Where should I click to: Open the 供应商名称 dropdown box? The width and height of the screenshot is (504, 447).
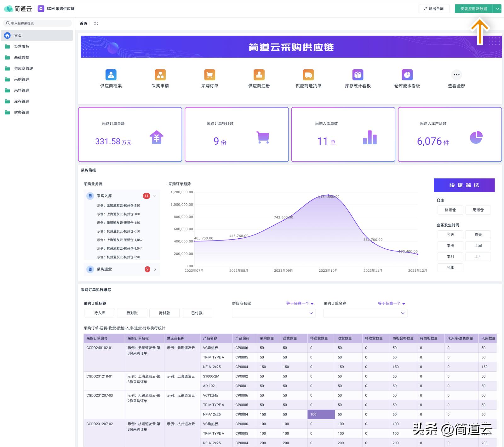click(x=273, y=313)
